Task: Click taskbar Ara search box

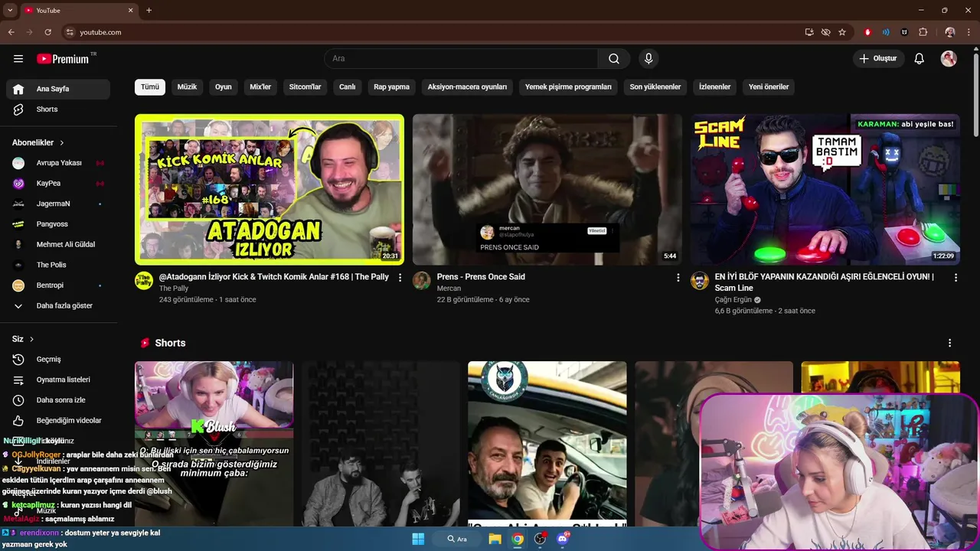Action: click(458, 539)
